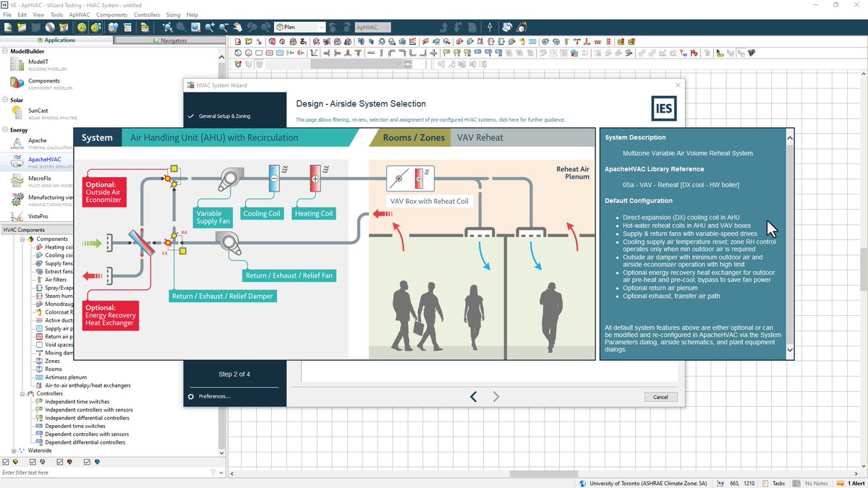This screenshot has width=868, height=488.
Task: Toggle checkbox beside orange component icon
Action: [x=60, y=462]
